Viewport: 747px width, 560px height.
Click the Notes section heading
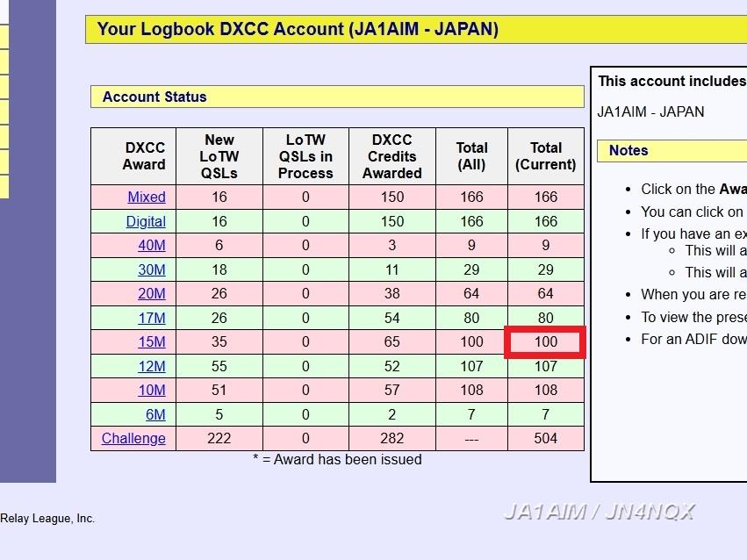[628, 151]
